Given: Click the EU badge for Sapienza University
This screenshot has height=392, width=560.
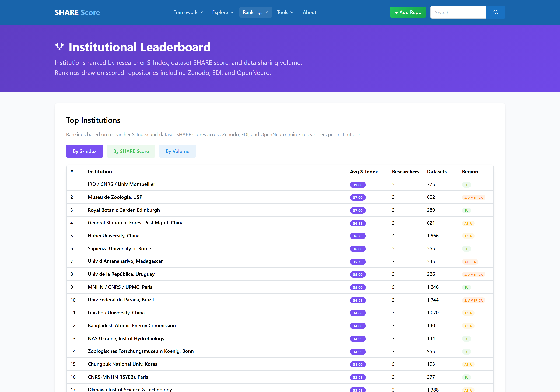Looking at the screenshot, I should [x=466, y=249].
